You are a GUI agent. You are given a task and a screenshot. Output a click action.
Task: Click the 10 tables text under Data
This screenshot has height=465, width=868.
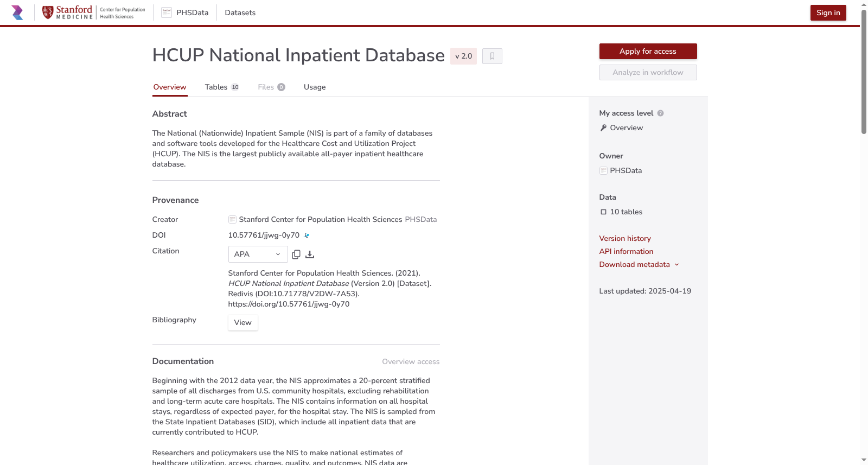click(626, 212)
